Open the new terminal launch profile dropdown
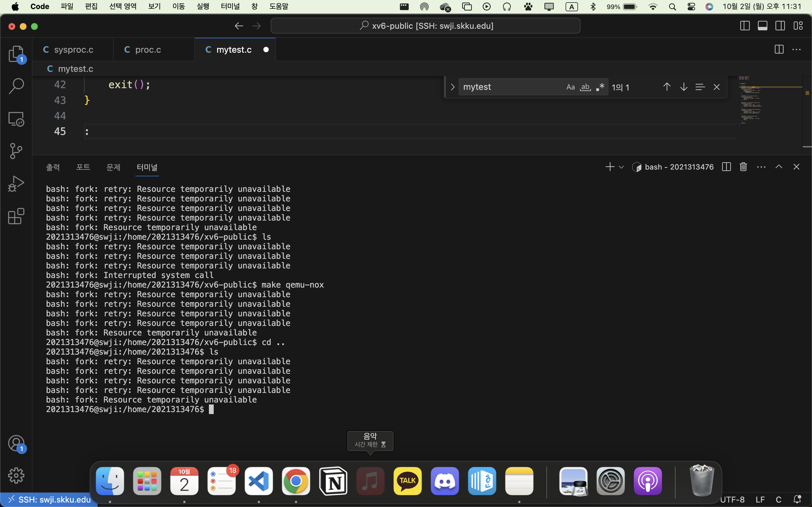This screenshot has height=507, width=812. [621, 167]
